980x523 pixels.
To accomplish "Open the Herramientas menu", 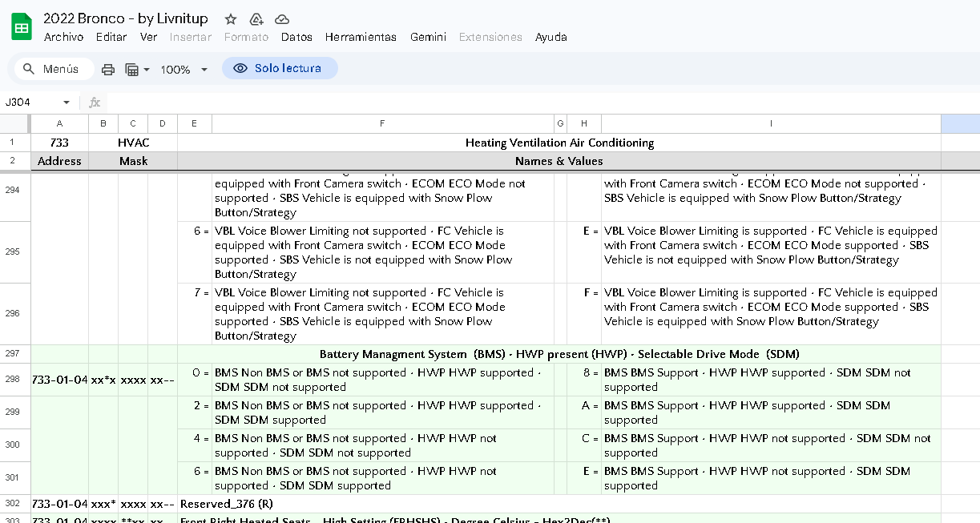I will coord(361,37).
